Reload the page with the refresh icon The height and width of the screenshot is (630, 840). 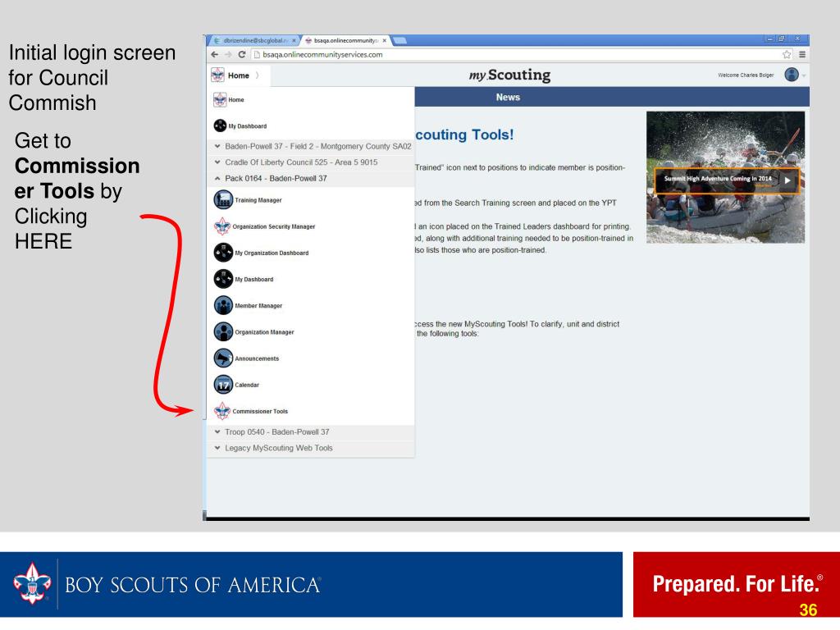coord(242,55)
